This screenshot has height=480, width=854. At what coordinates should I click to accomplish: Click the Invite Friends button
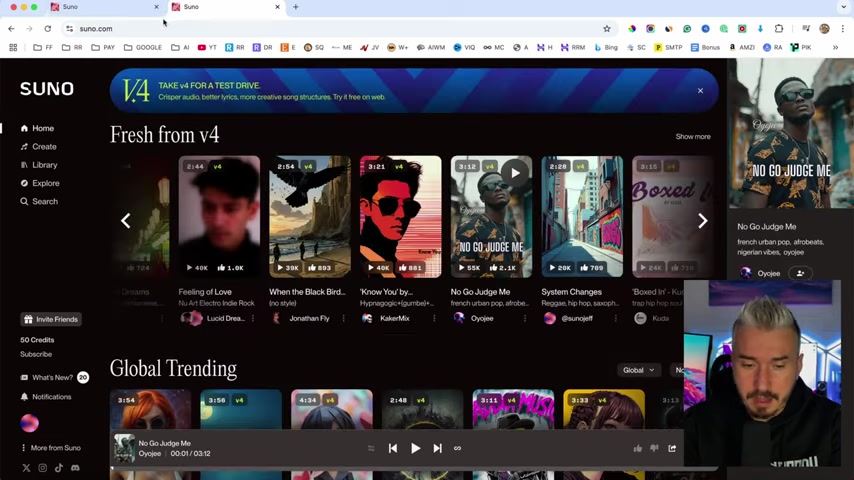[x=51, y=319]
